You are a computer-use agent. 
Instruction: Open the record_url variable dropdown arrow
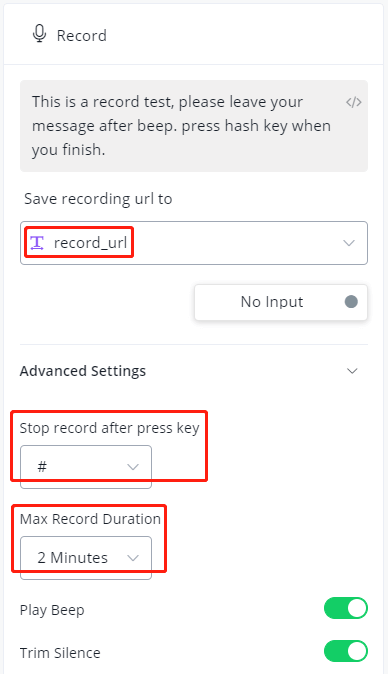pyautogui.click(x=349, y=243)
